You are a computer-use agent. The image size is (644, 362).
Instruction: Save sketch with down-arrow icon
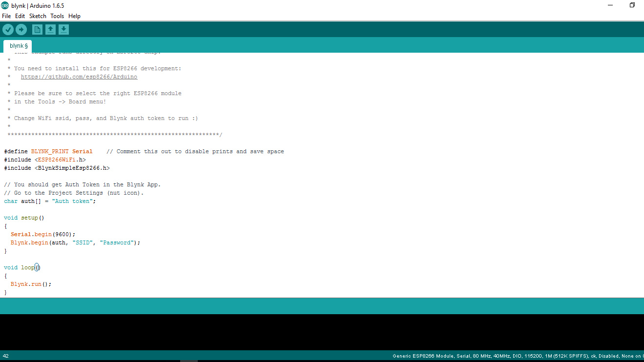tap(63, 30)
